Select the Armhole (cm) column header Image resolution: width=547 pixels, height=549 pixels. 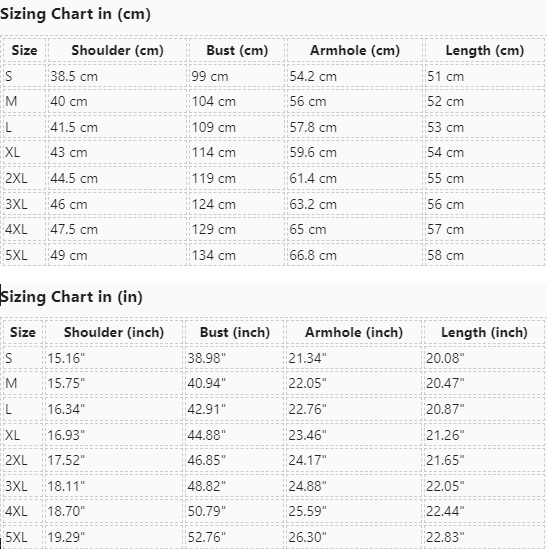(x=355, y=50)
